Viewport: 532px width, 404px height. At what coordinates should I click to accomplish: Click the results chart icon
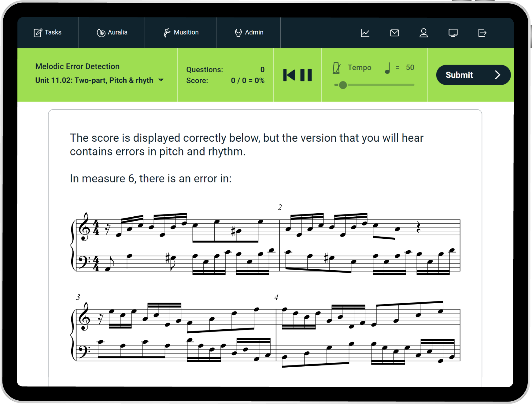pyautogui.click(x=365, y=33)
